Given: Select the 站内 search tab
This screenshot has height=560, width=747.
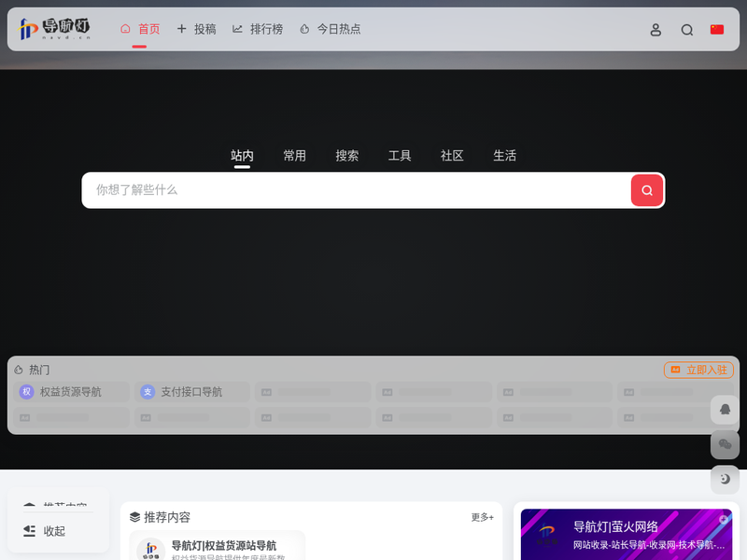Looking at the screenshot, I should tap(242, 156).
